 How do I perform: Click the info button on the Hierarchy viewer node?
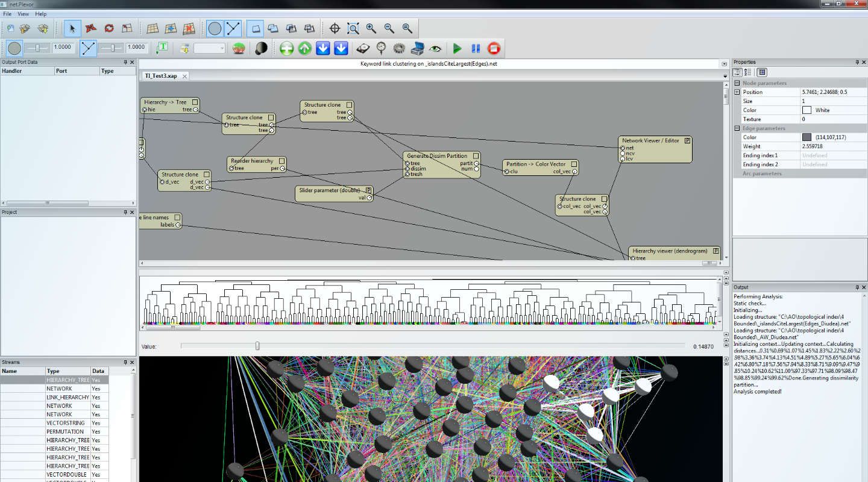click(x=715, y=251)
